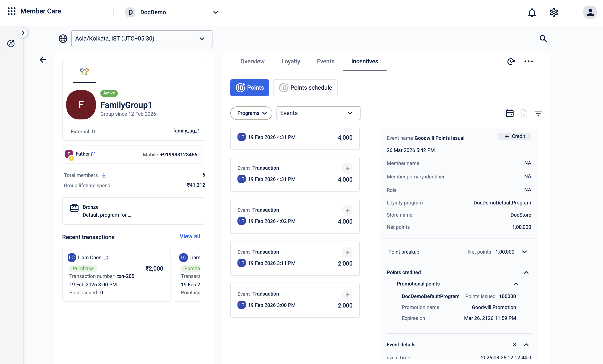Open the apps grid launcher icon
The width and height of the screenshot is (603, 364).
12,11
